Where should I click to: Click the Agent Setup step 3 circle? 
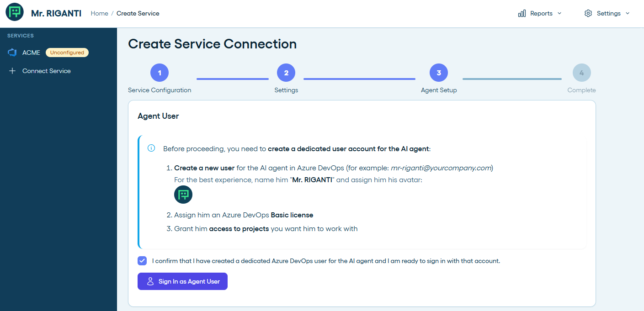[x=438, y=72]
